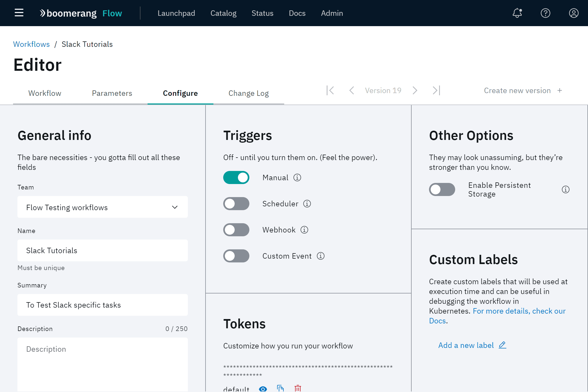Show info about Custom Event trigger
Image resolution: width=588 pixels, height=392 pixels.
pyautogui.click(x=321, y=256)
